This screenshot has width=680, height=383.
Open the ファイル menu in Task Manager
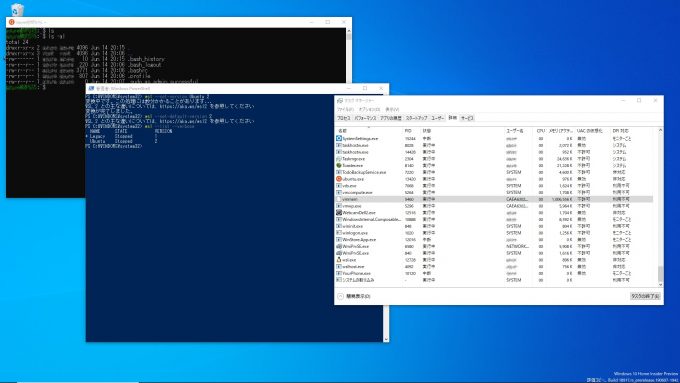(345, 110)
